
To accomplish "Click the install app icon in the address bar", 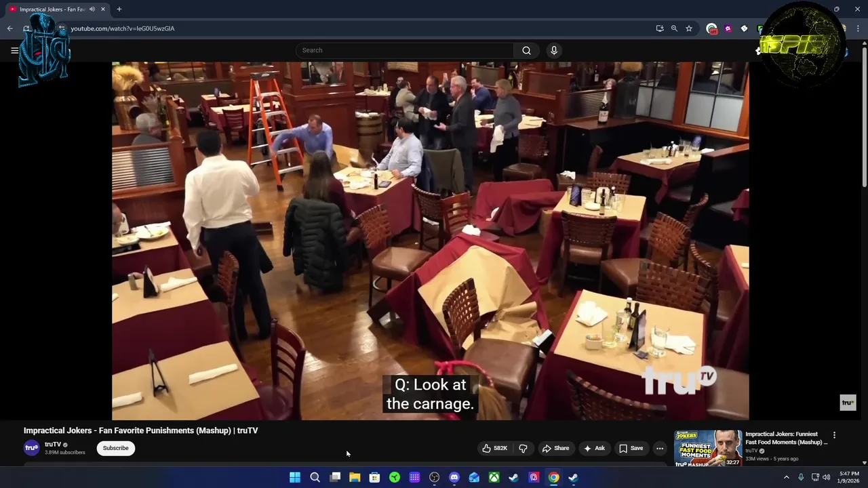I will (660, 28).
